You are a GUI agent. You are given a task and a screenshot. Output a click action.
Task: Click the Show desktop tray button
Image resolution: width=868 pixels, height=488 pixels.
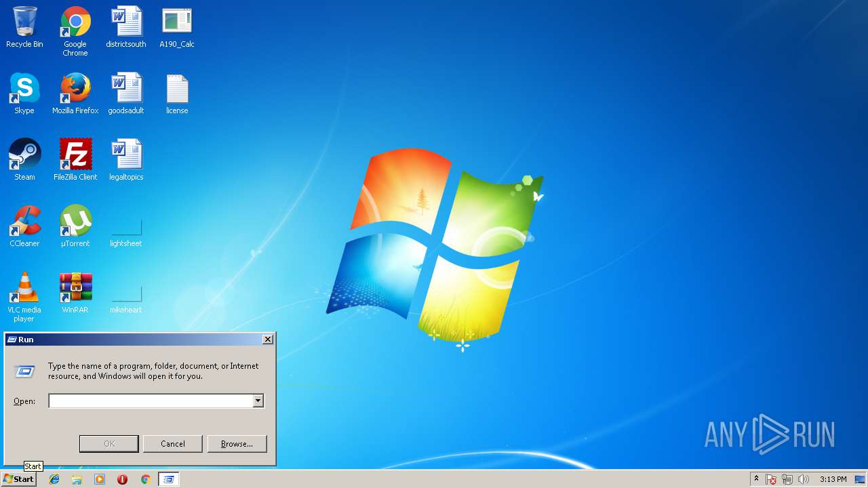point(860,479)
